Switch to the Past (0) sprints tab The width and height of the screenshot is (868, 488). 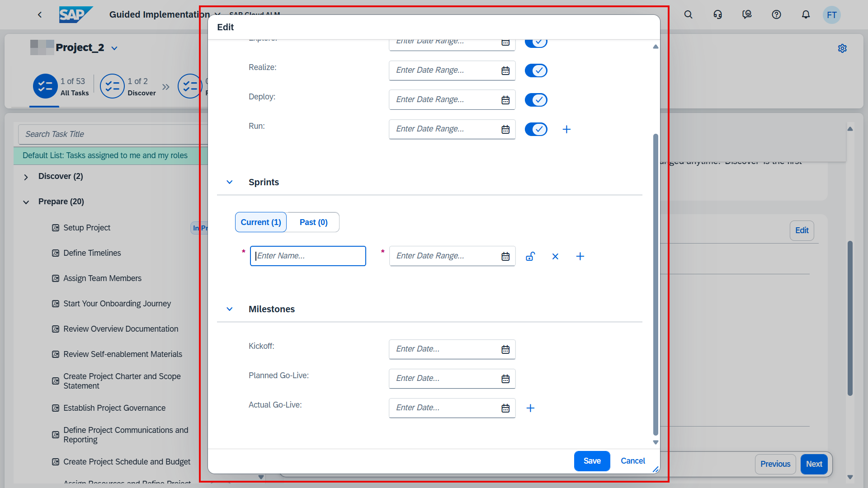[x=313, y=222]
